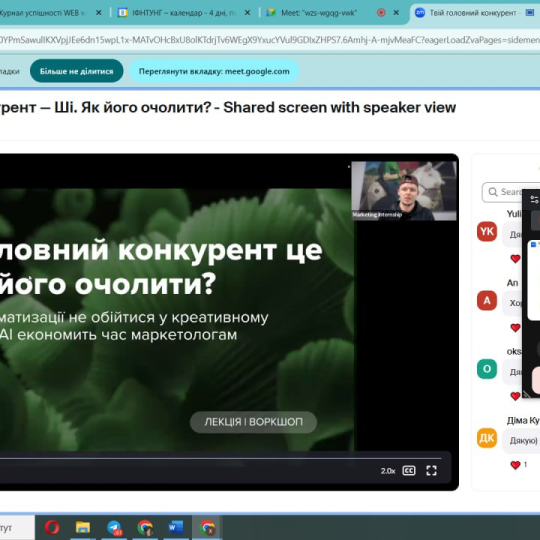540x540 pixels.
Task: Click the heart reaction under Yuli message
Action: coord(515,258)
